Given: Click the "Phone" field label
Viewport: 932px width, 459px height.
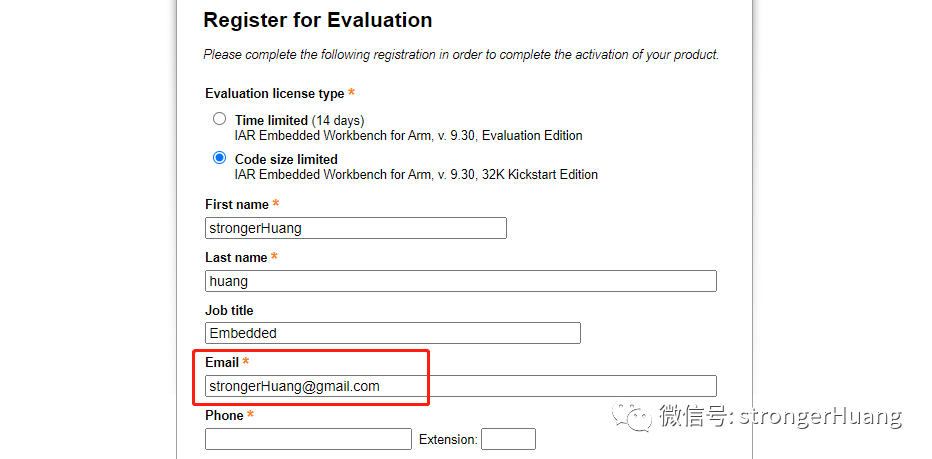Looking at the screenshot, I should point(224,415).
